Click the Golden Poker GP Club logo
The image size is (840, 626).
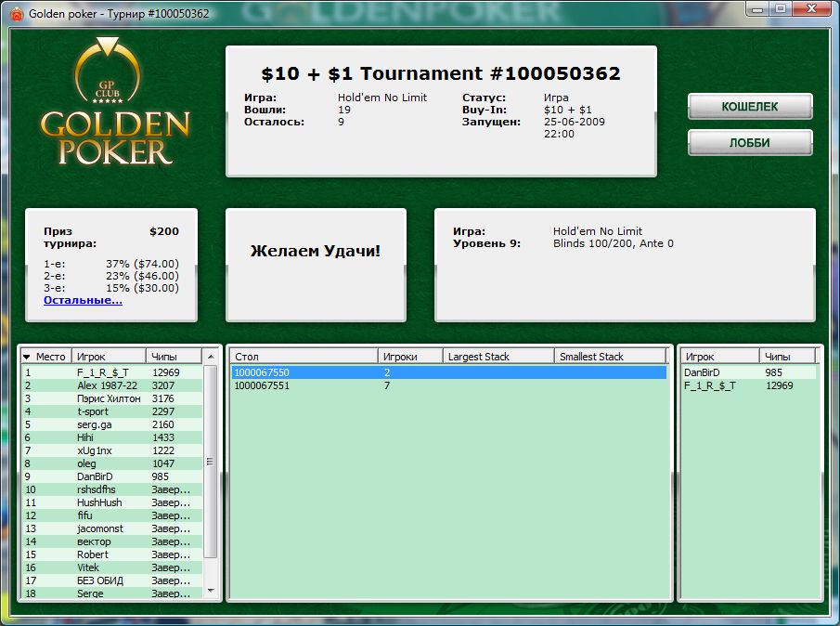[x=115, y=102]
